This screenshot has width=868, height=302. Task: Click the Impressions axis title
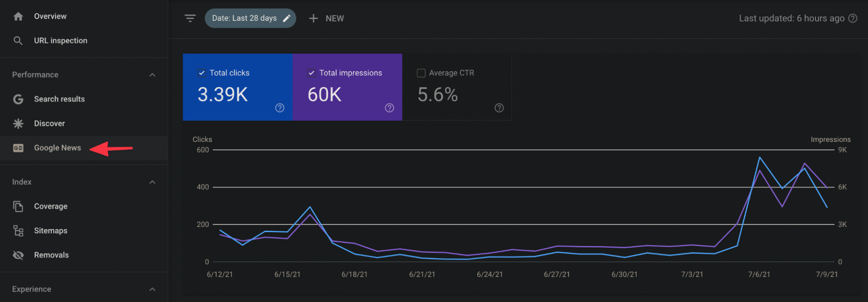pyautogui.click(x=831, y=140)
